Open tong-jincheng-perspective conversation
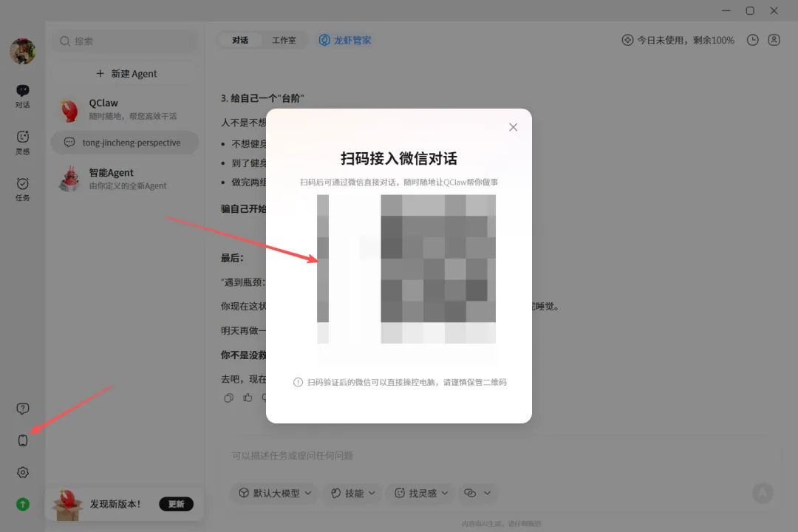Viewport: 798px width, 532px height. click(x=125, y=143)
